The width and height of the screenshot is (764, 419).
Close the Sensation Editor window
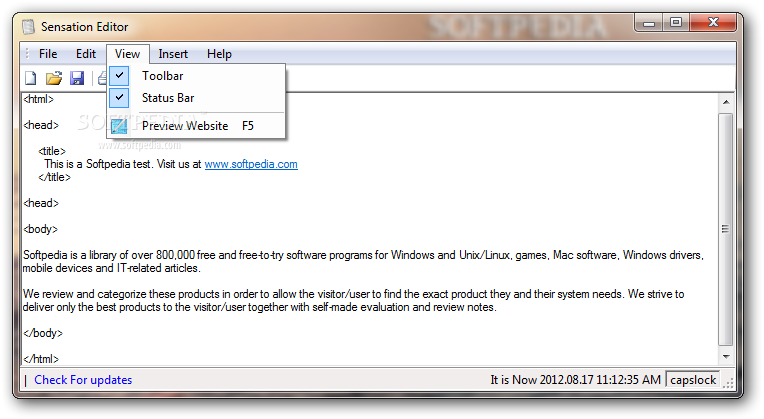click(713, 22)
